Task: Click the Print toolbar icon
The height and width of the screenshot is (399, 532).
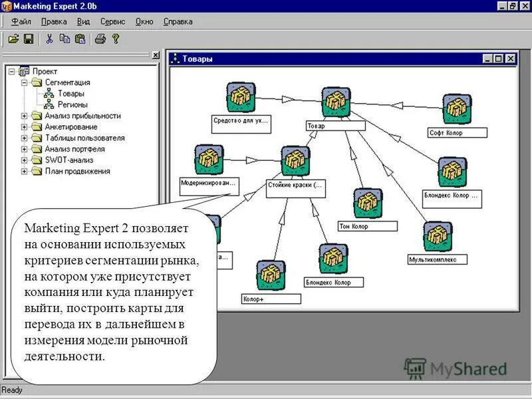Action: (x=100, y=39)
